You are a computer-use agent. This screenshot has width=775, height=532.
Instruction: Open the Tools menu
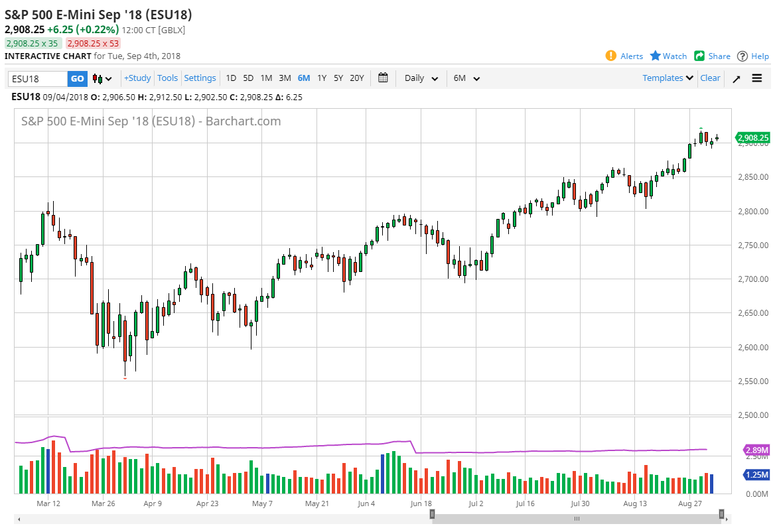pos(168,78)
